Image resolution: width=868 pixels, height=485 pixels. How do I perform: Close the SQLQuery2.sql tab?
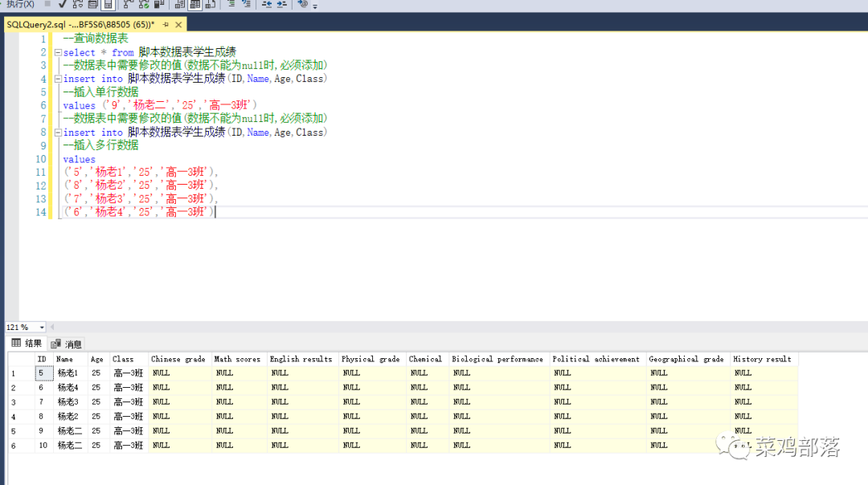(x=178, y=24)
